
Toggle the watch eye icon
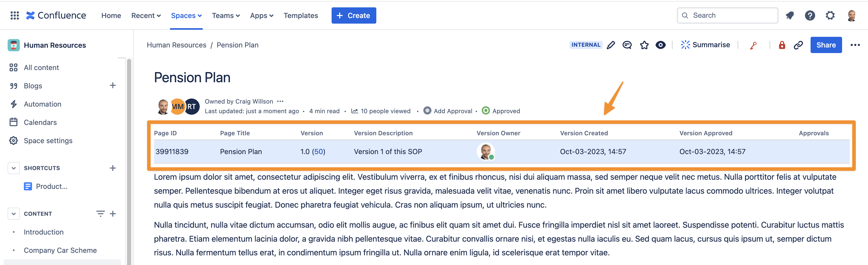tap(660, 45)
